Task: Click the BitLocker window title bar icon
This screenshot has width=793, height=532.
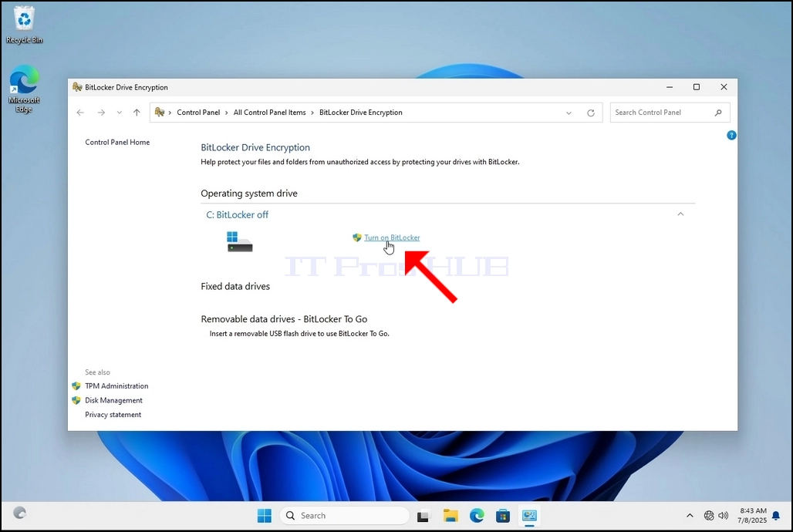Action: point(77,87)
